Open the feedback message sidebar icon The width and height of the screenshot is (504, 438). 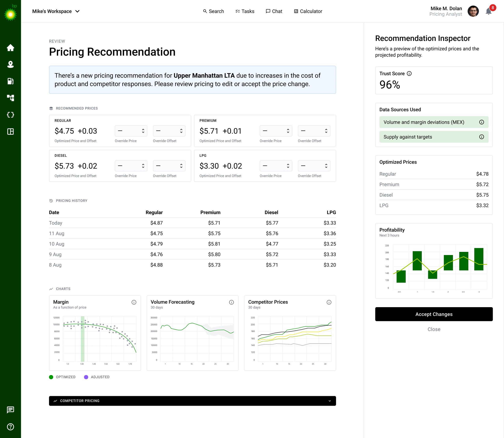click(10, 410)
